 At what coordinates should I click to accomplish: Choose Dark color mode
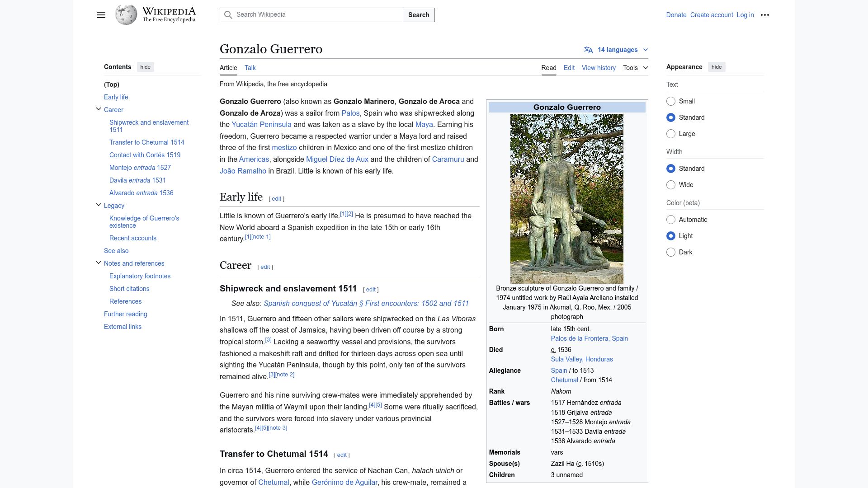pyautogui.click(x=671, y=252)
